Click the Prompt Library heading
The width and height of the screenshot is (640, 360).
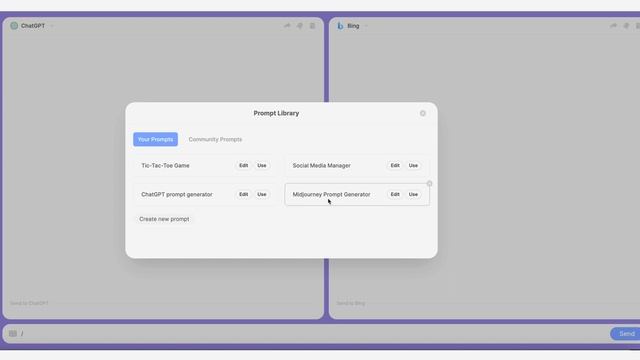coord(276,113)
